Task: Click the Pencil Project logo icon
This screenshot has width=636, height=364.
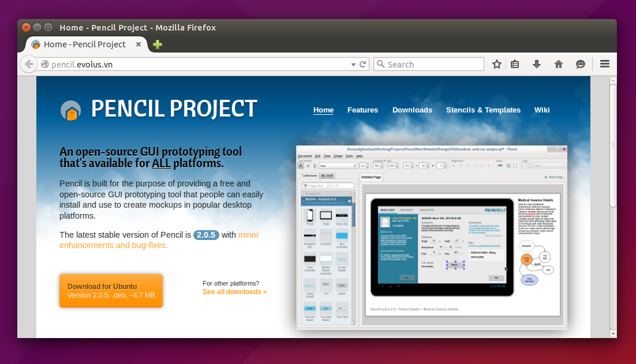Action: [x=72, y=109]
